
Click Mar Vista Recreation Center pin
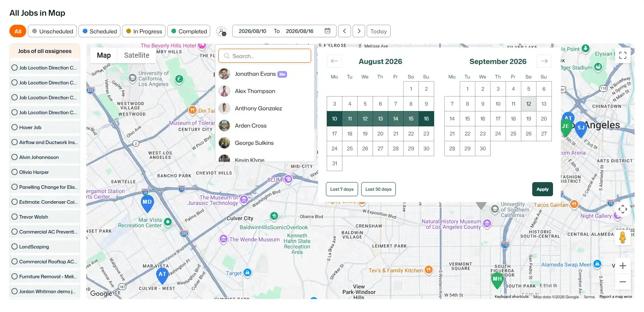click(168, 222)
